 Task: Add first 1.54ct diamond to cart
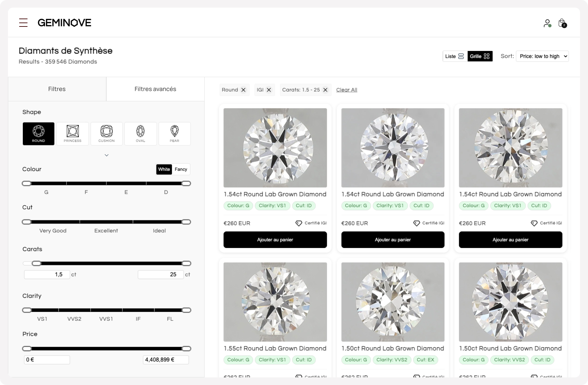click(x=275, y=240)
